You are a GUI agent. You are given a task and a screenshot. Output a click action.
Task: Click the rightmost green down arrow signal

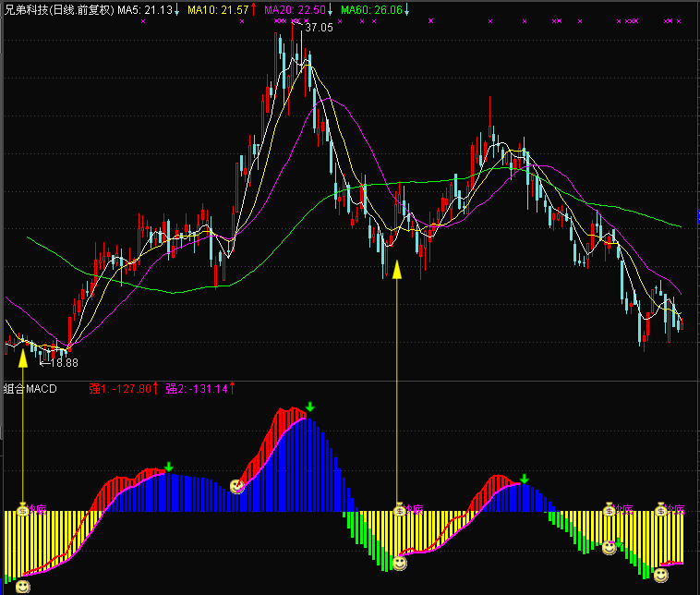(524, 479)
